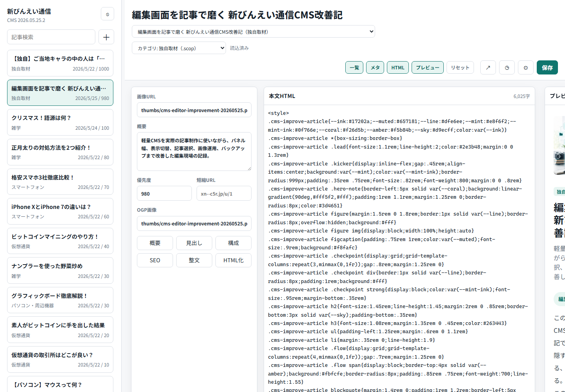
Task: Open article グラフィックボード徹底解説！
Action: point(60,300)
